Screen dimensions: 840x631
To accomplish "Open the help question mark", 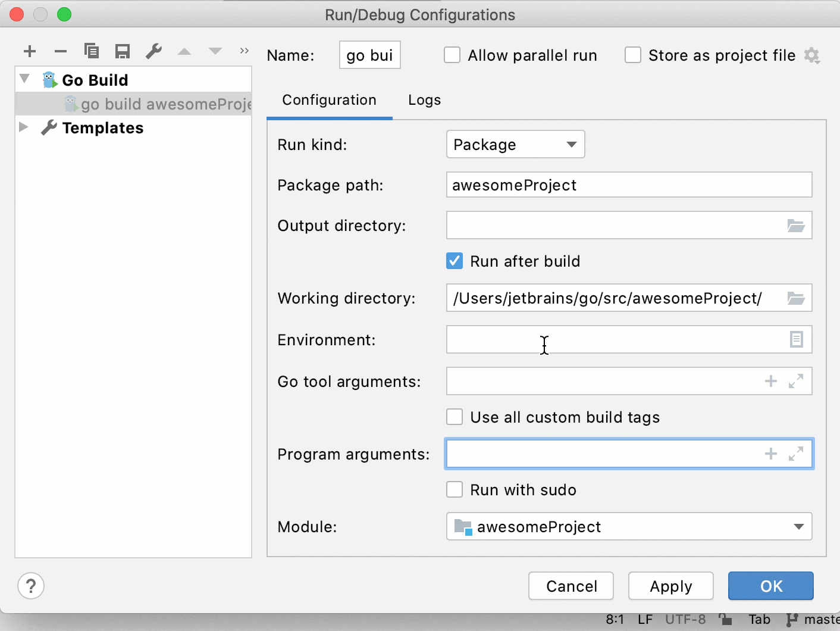I will 31,586.
